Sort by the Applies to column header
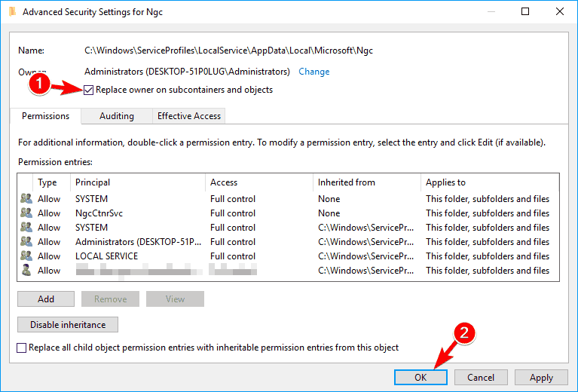This screenshot has width=578, height=392. click(x=490, y=182)
